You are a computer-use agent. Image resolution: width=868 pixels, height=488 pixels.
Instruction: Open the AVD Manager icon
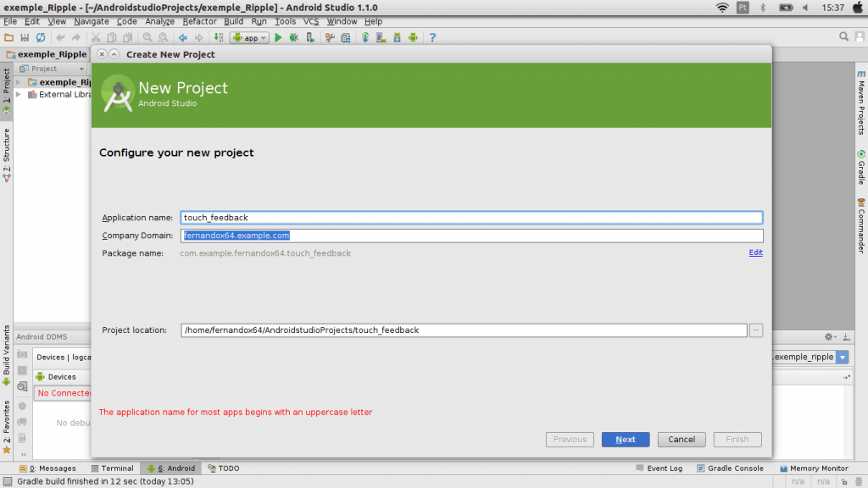click(381, 37)
